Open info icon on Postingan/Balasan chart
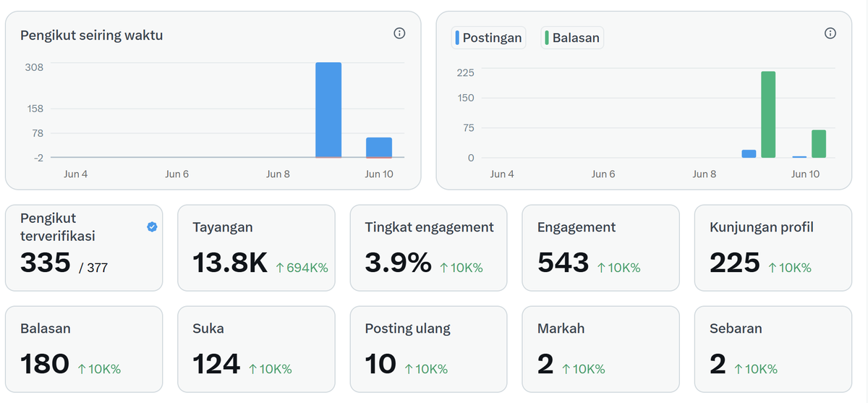This screenshot has height=403, width=868. 830,33
